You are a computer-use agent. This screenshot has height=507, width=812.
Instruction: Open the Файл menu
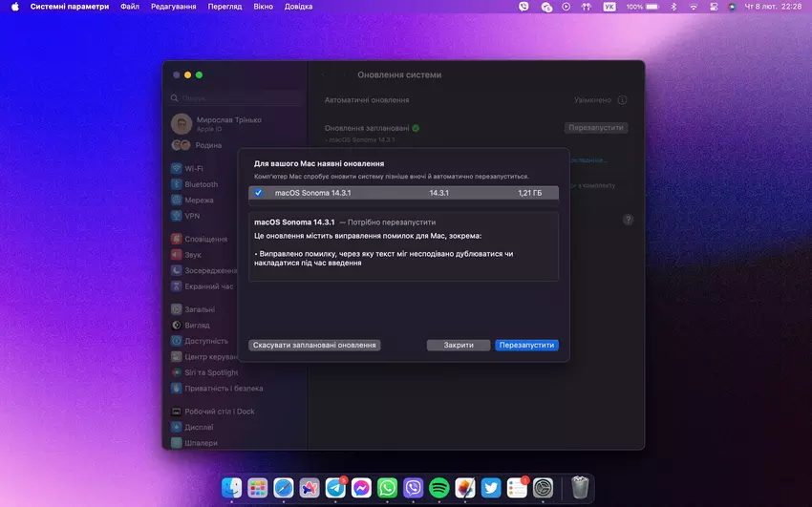pos(130,7)
